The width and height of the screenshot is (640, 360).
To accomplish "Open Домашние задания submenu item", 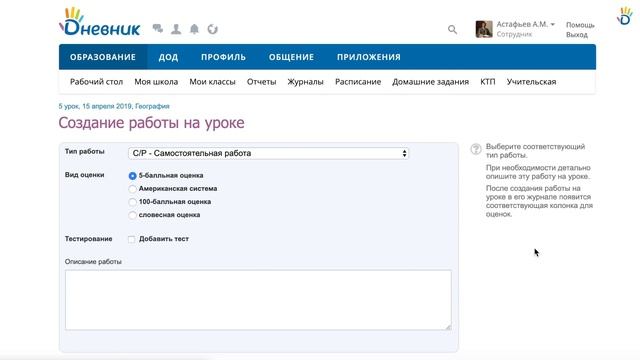I will pyautogui.click(x=431, y=82).
